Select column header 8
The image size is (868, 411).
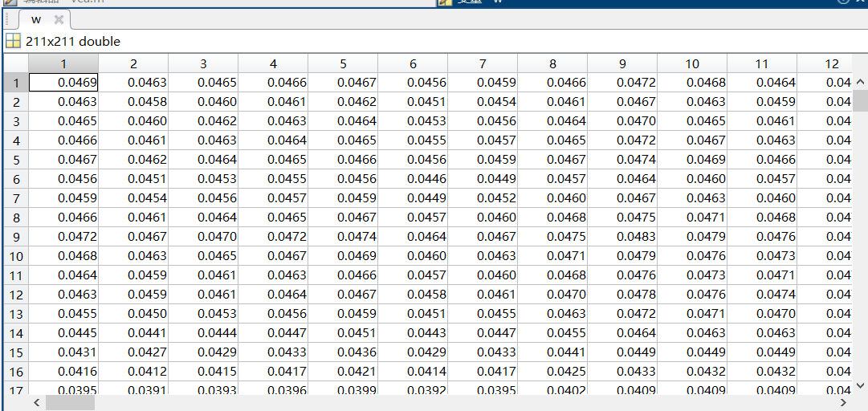coord(552,63)
